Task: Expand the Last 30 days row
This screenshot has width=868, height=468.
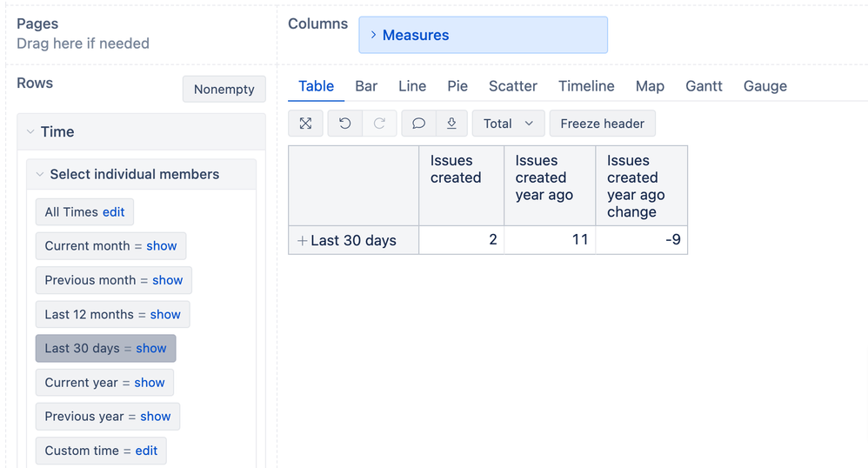Action: point(302,241)
